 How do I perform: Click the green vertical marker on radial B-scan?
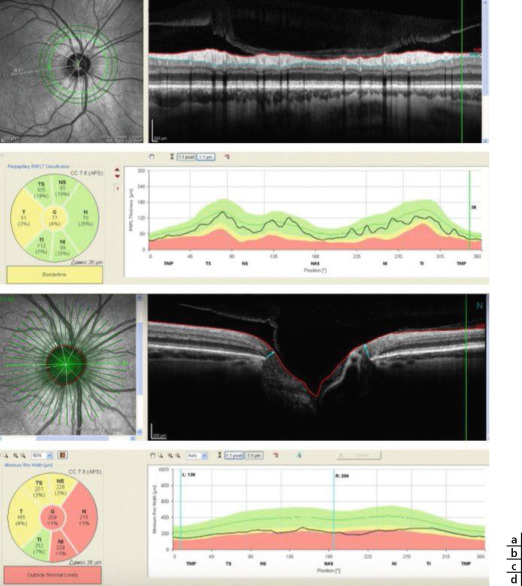[x=466, y=367]
